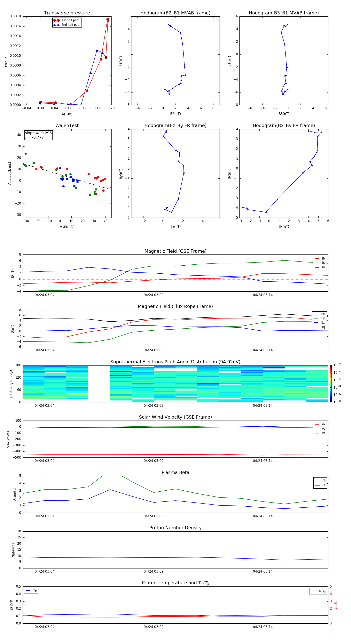The width and height of the screenshot is (351, 644).
Task: Click the "Hodogram(Bz_By FR frame)" title
Action: [175, 125]
